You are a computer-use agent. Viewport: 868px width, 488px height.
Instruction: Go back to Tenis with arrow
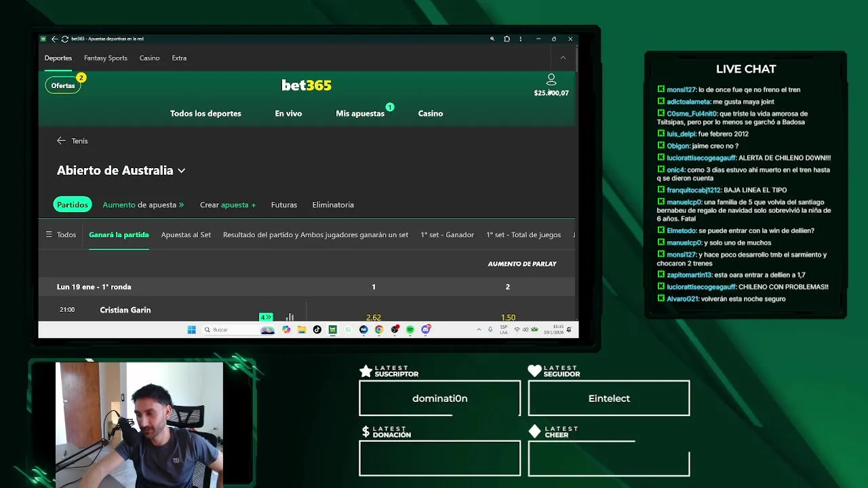coord(61,140)
